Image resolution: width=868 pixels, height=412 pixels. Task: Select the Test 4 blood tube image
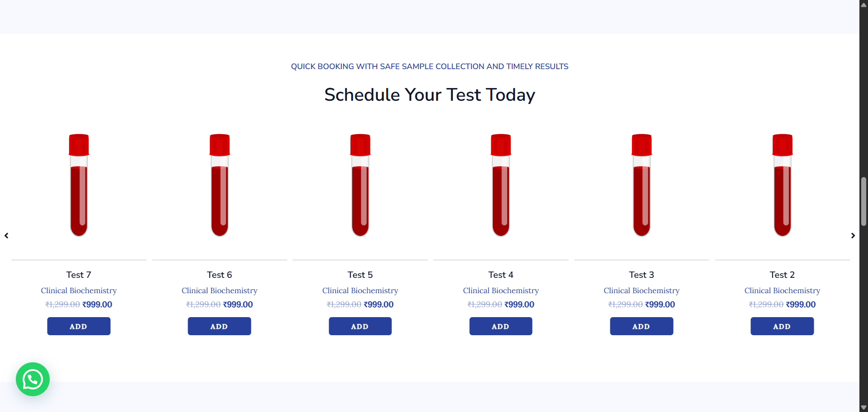click(x=501, y=185)
